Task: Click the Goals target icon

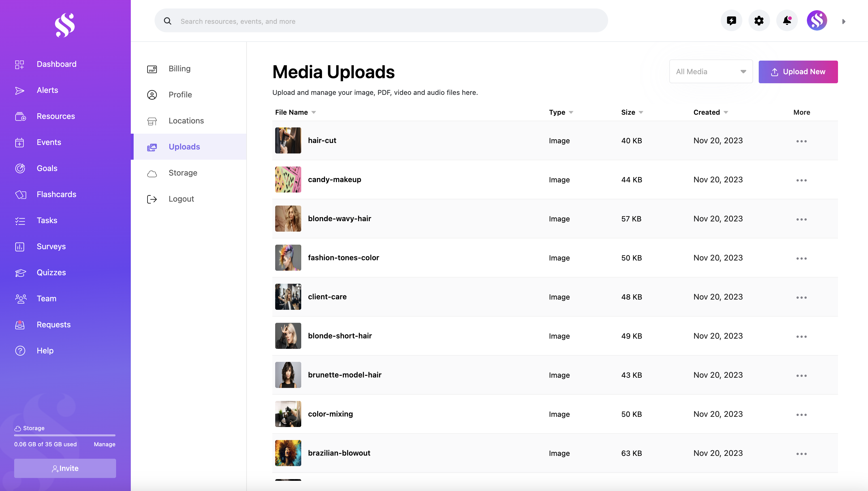Action: 20,168
